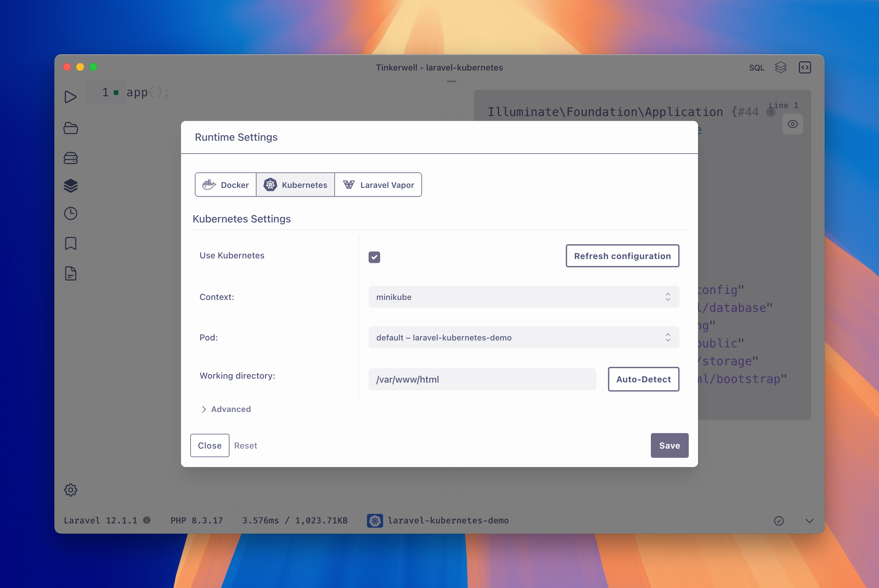Click the 3.576ms / 1,023.71KB status text
Viewport: 879px width, 588px height.
pos(295,520)
